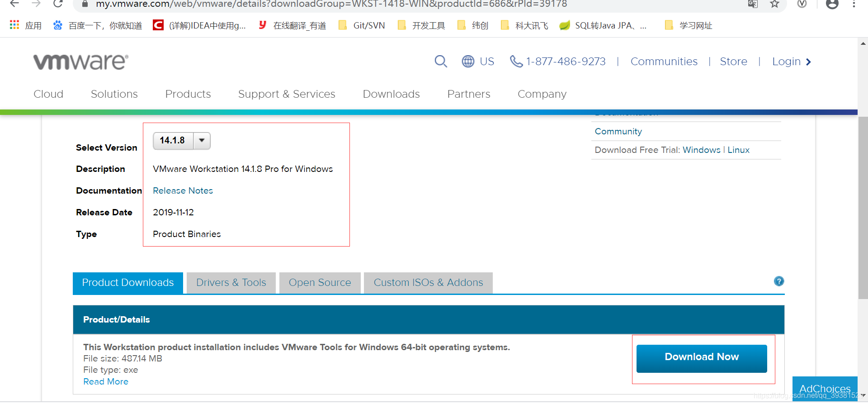Open the Google Translate page icon
Image resolution: width=868 pixels, height=404 pixels.
pyautogui.click(x=753, y=4)
